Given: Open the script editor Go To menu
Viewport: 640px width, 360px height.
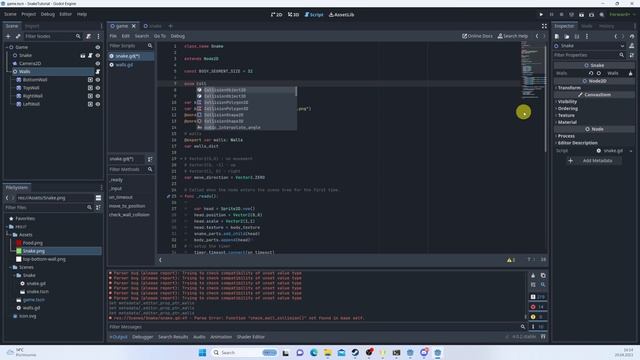Looking at the screenshot, I should click(160, 36).
